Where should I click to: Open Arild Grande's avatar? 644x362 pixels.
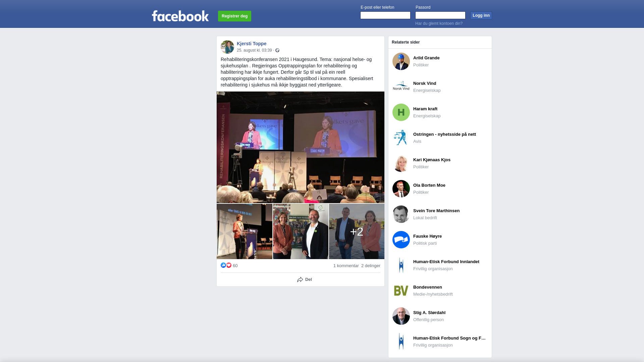click(x=401, y=61)
